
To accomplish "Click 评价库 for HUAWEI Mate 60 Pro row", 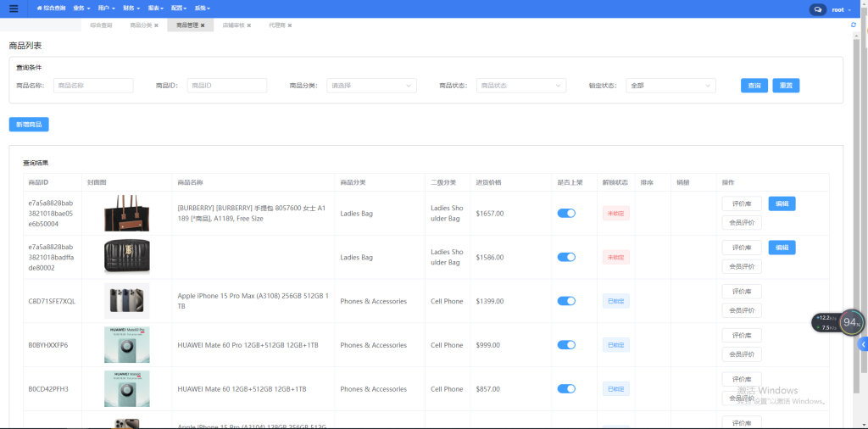I will tap(742, 336).
